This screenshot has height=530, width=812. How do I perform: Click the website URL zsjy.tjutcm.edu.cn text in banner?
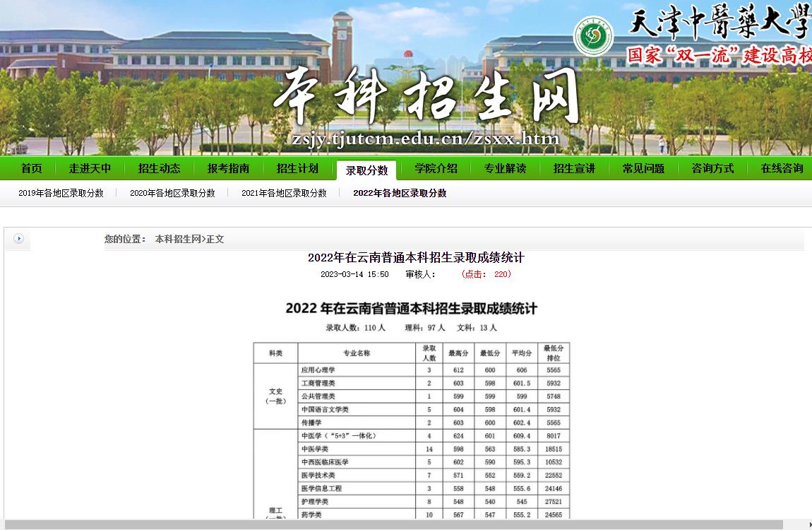tap(426, 139)
